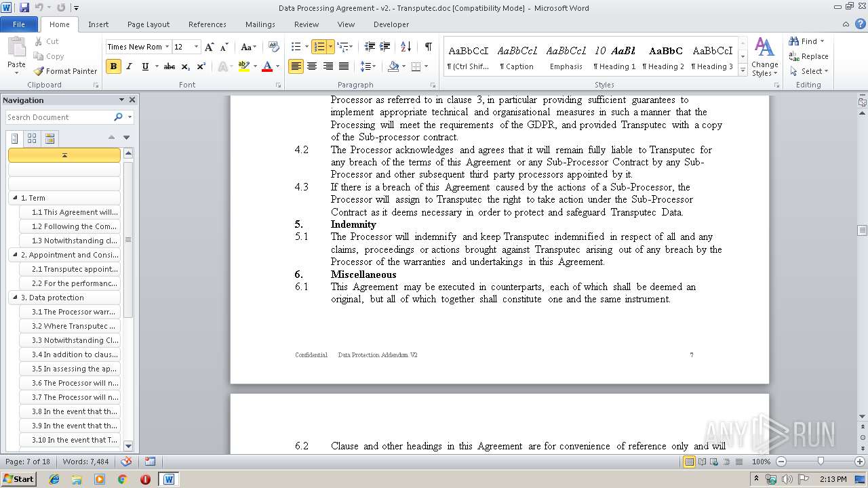Viewport: 868px width, 488px height.
Task: Click the Windows Start button
Action: click(x=18, y=479)
